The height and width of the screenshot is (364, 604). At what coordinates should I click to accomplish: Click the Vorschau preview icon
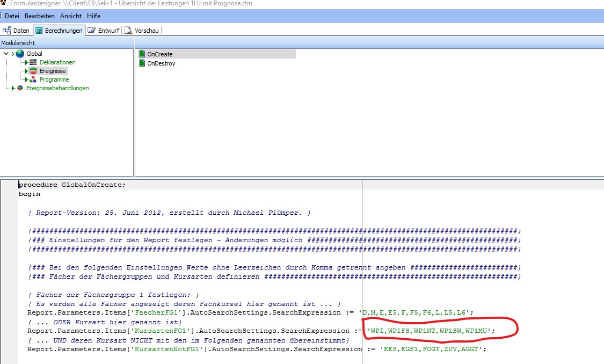point(128,31)
